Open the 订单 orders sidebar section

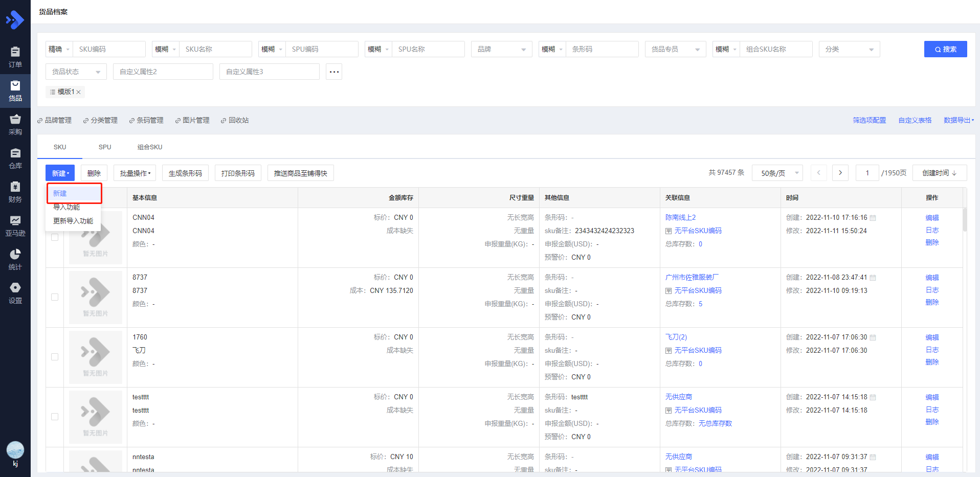(x=15, y=57)
